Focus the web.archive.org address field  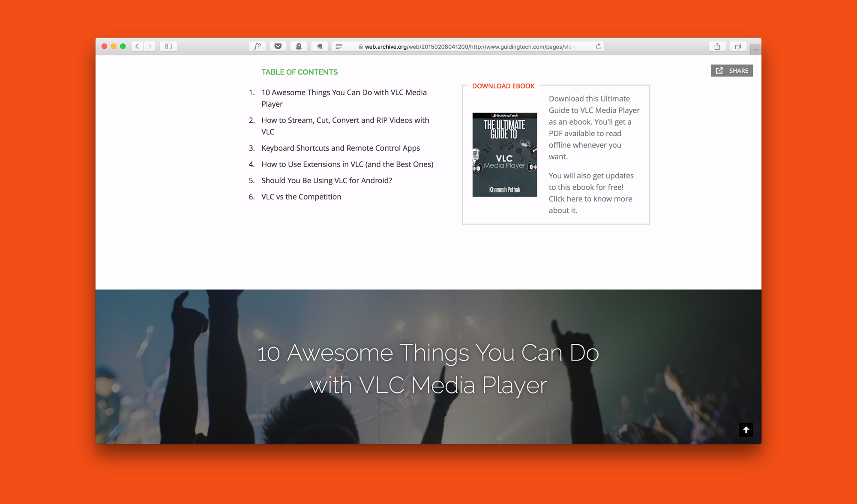(x=468, y=46)
